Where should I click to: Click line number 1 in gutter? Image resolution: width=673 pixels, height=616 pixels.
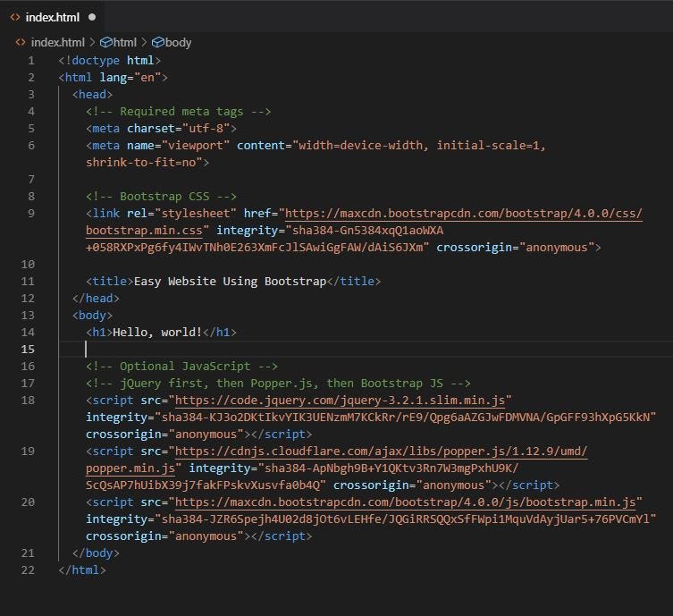pyautogui.click(x=31, y=61)
